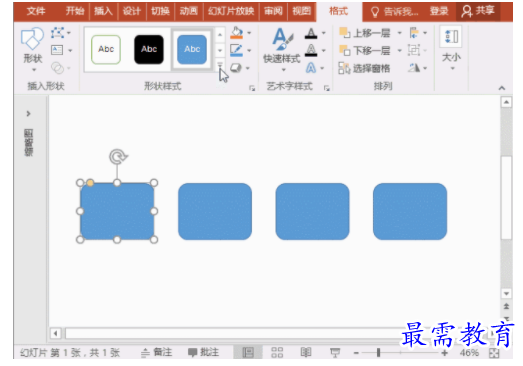Image resolution: width=523 pixels, height=366 pixels.
Task: Choose the blue Abc shape style
Action: [192, 49]
